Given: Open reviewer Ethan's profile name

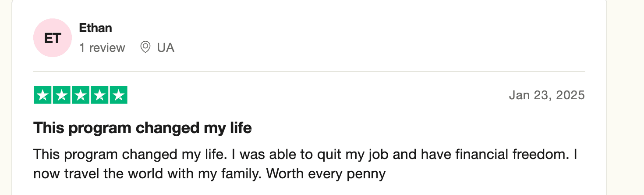Looking at the screenshot, I should click(96, 28).
